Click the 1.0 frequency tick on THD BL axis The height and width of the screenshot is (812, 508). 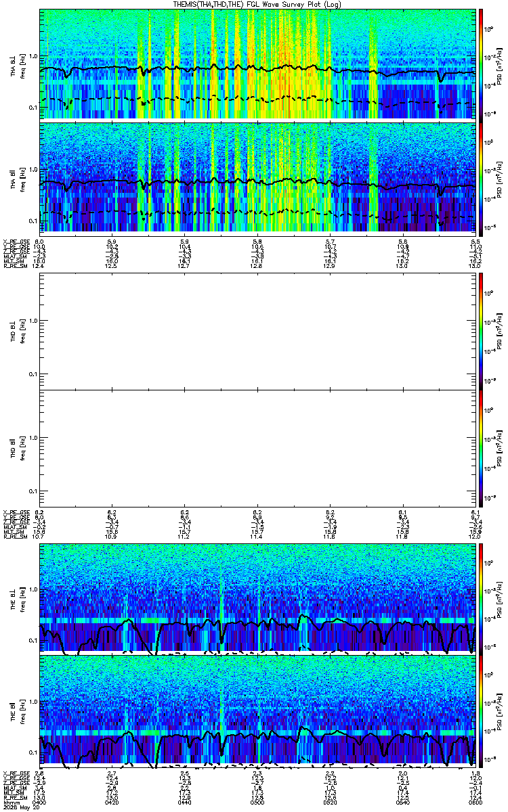pyautogui.click(x=33, y=320)
